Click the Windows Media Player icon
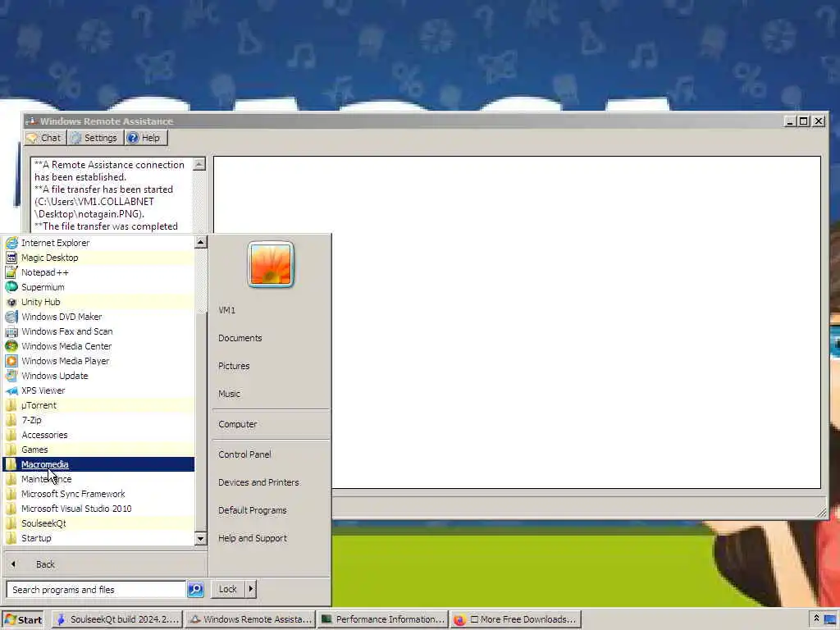The width and height of the screenshot is (840, 630). (11, 361)
